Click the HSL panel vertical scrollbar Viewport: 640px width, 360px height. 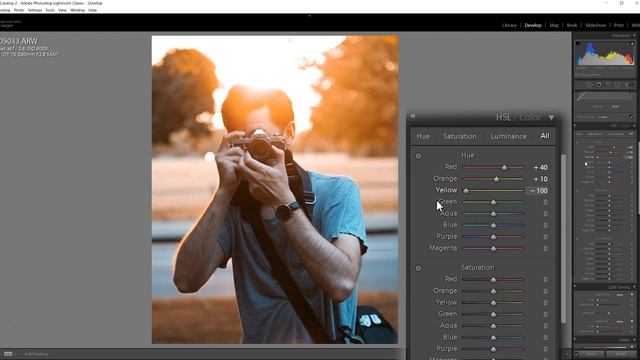[x=563, y=239]
